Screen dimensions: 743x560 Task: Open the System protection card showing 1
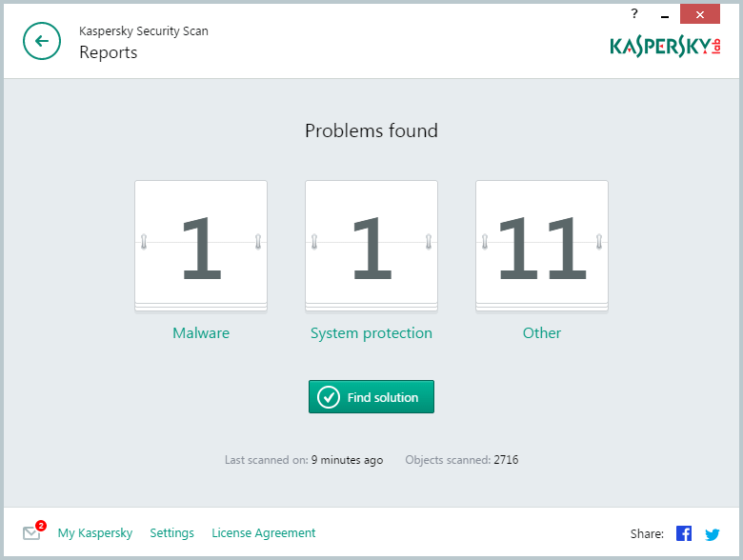(x=371, y=246)
